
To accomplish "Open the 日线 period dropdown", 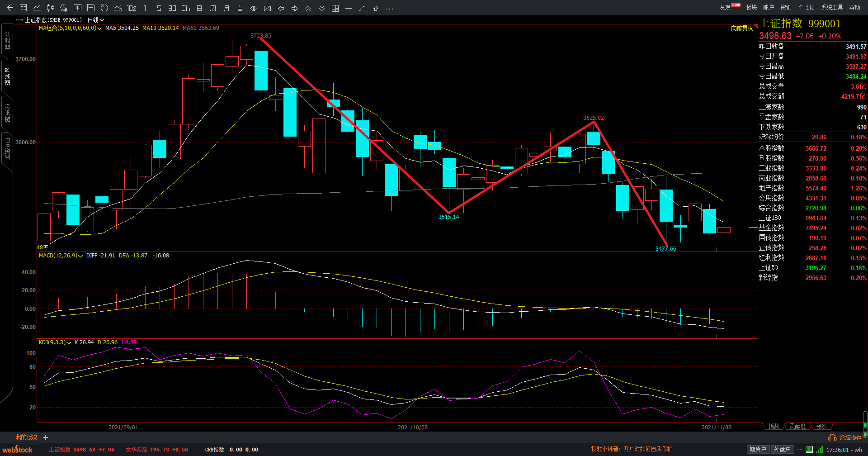I will (95, 20).
